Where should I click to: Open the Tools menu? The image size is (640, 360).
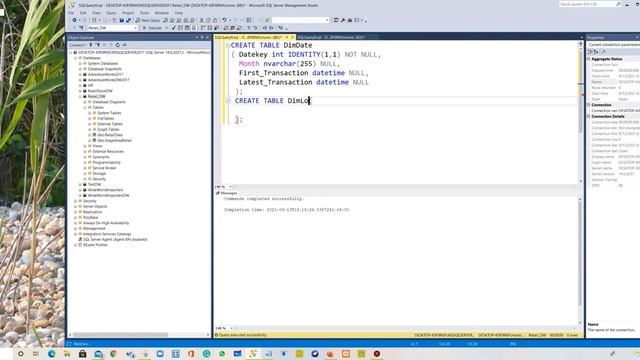(x=144, y=13)
